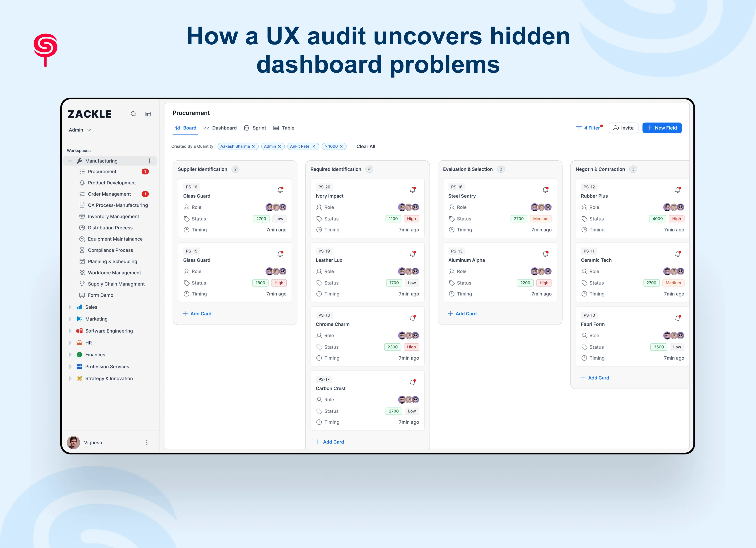Open QA Process-Manufacturing in sidebar
Viewport: 756px width, 548px height.
[x=113, y=205]
